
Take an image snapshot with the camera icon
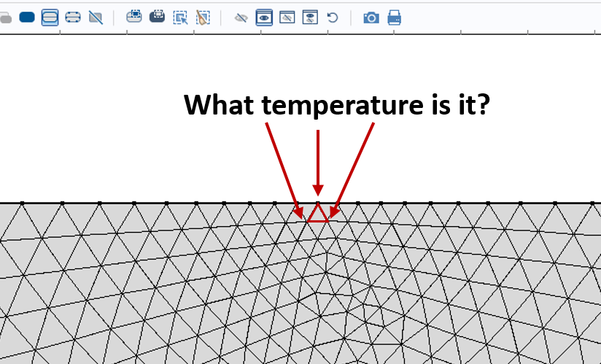[x=371, y=18]
